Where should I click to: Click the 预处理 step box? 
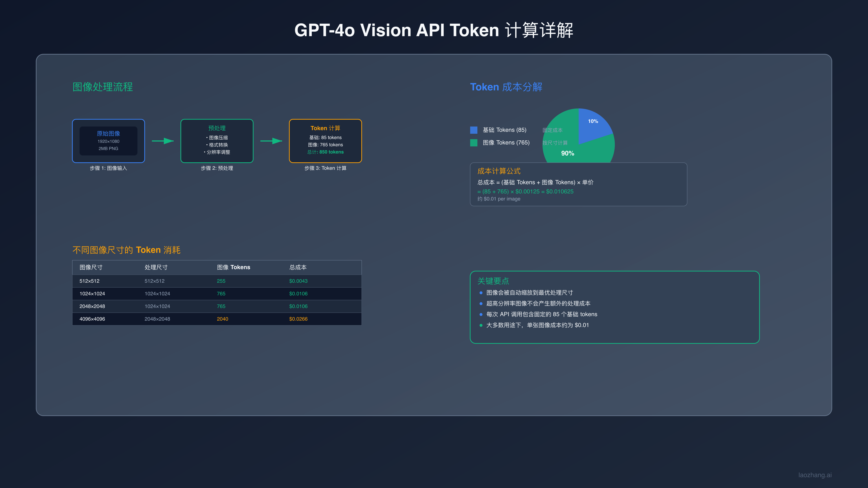point(217,141)
